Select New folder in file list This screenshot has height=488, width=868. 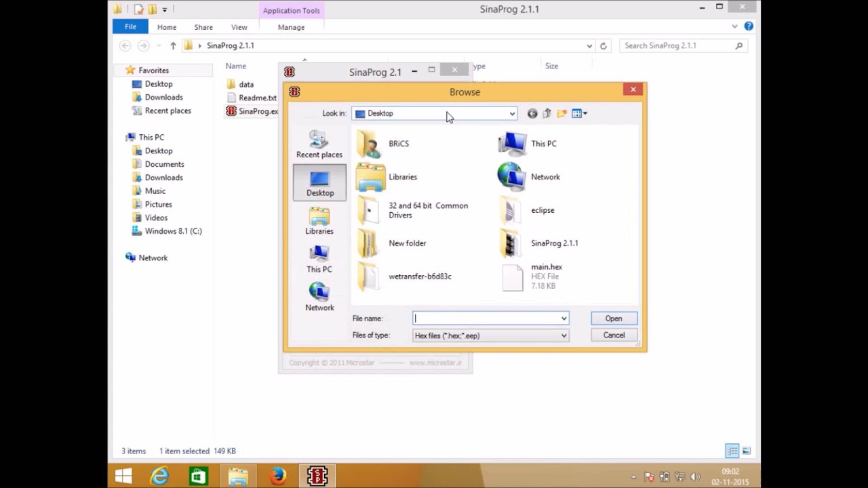tap(391, 243)
